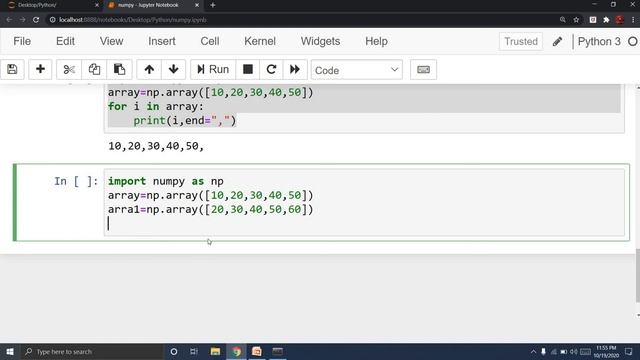Paste cells below with the clipboard icon
Screen dimensions: 640x360
[119, 69]
